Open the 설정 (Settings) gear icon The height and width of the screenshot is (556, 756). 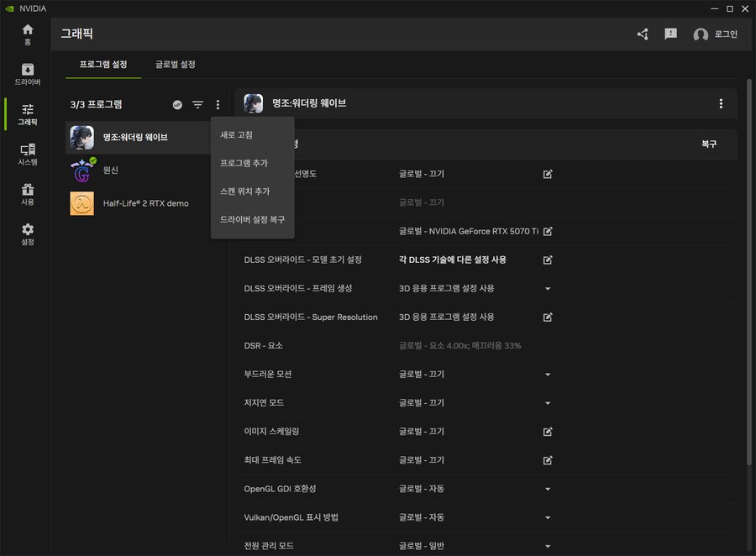coord(28,234)
